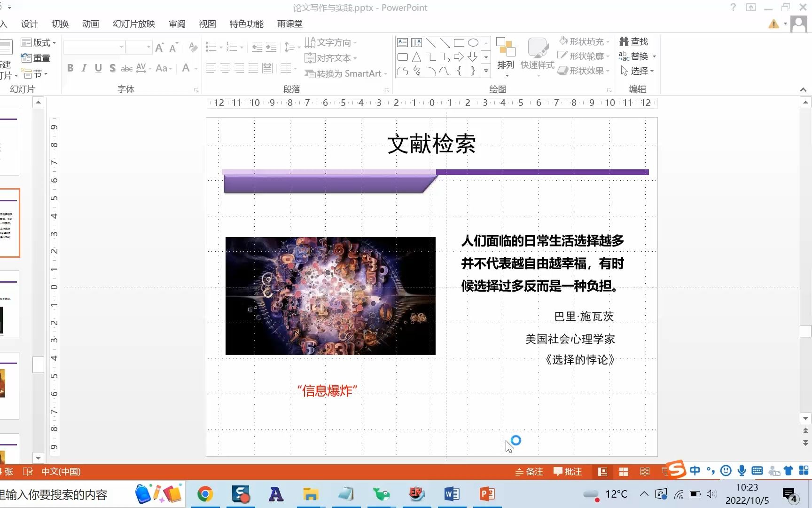Select the Left Brace shape

459,71
